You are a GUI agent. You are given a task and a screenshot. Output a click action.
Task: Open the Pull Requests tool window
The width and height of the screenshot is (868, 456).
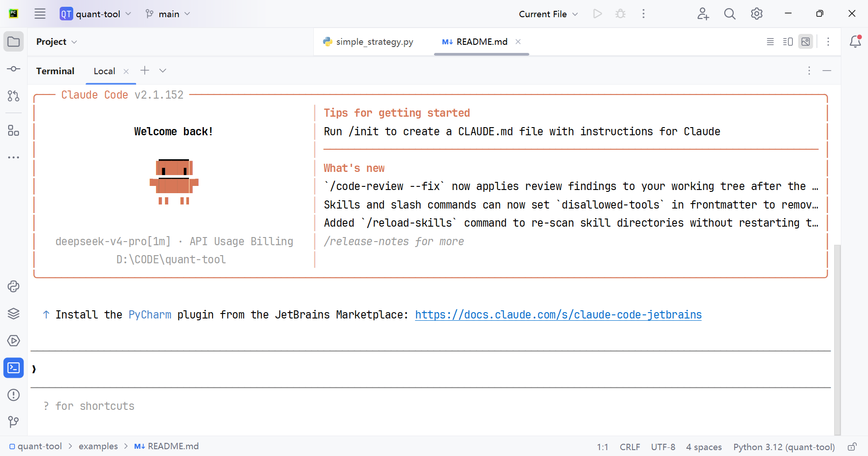click(x=14, y=96)
